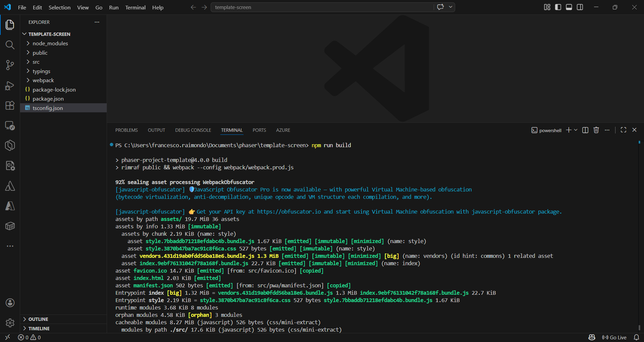
Task: Open the Go menu
Action: pos(99,7)
